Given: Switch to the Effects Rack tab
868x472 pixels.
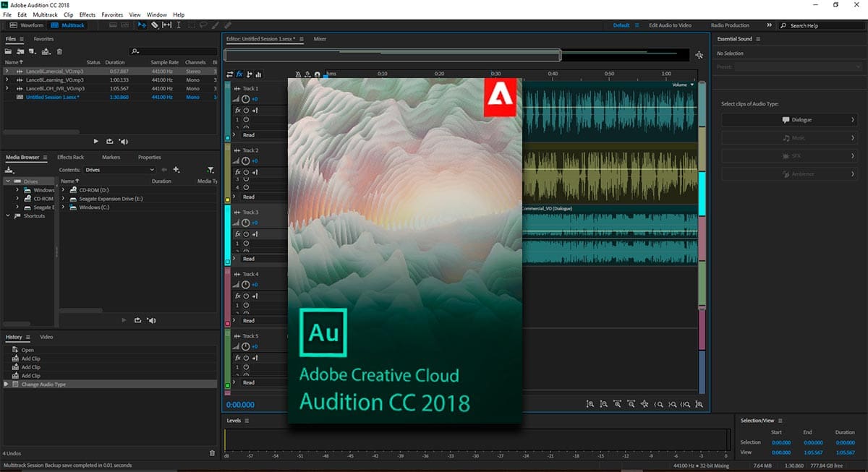Looking at the screenshot, I should click(71, 157).
